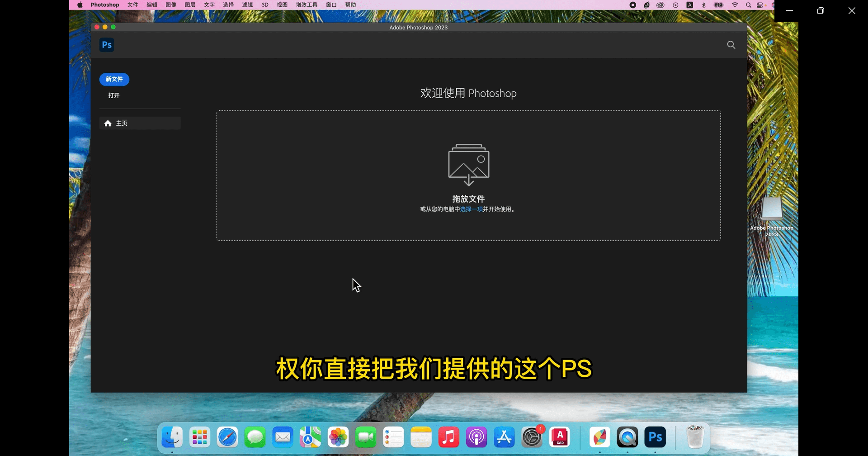This screenshot has height=456, width=868.
Task: Open Trash from the Dock
Action: pyautogui.click(x=695, y=437)
